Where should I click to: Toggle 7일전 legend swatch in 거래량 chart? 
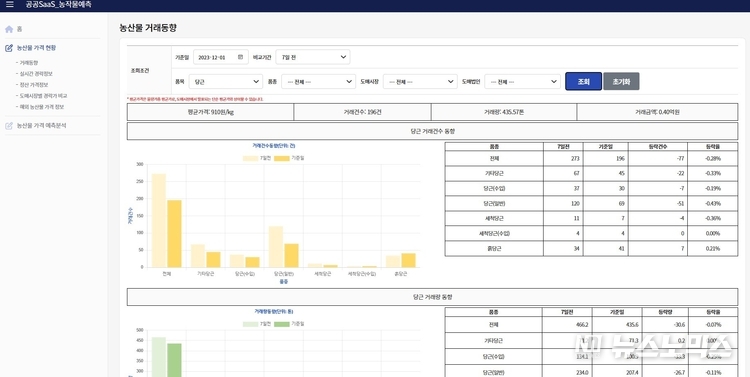[x=251, y=324]
